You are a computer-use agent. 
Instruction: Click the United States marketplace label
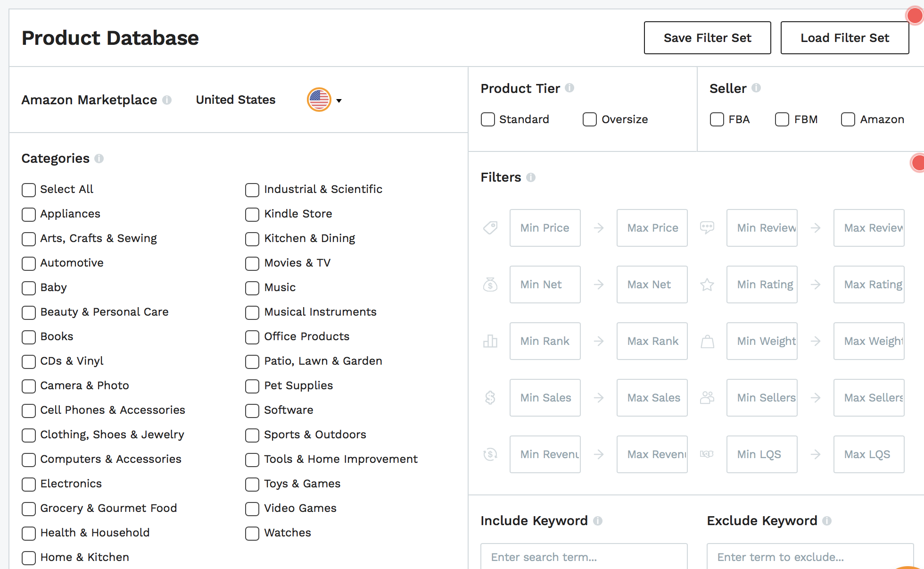click(x=236, y=100)
